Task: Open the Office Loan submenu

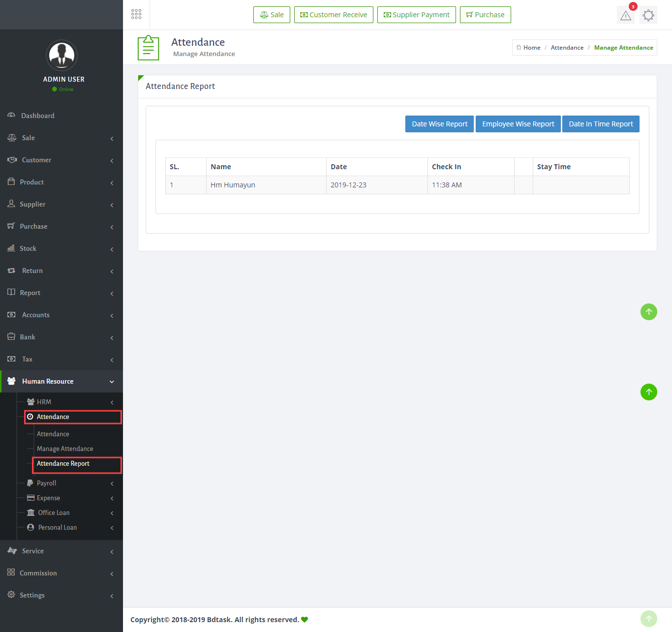Action: (x=54, y=512)
